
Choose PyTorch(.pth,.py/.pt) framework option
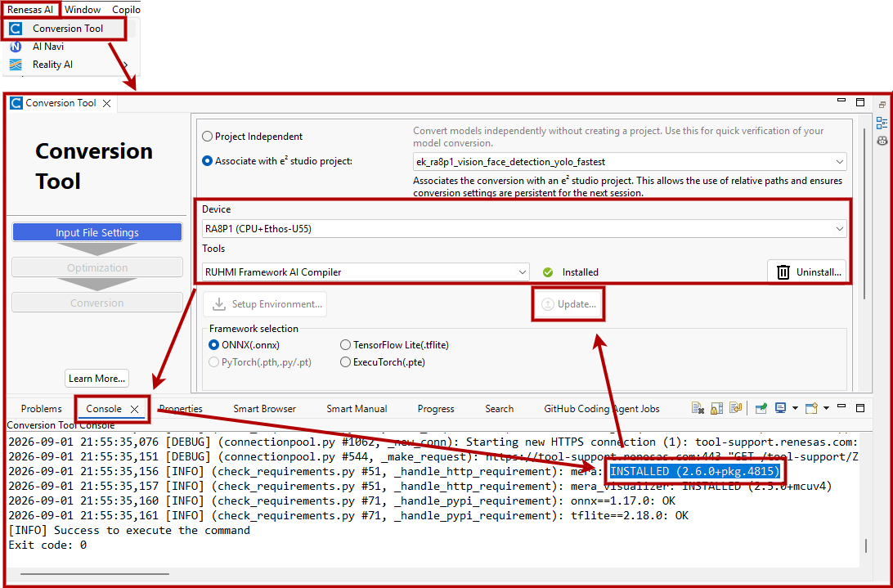click(213, 361)
